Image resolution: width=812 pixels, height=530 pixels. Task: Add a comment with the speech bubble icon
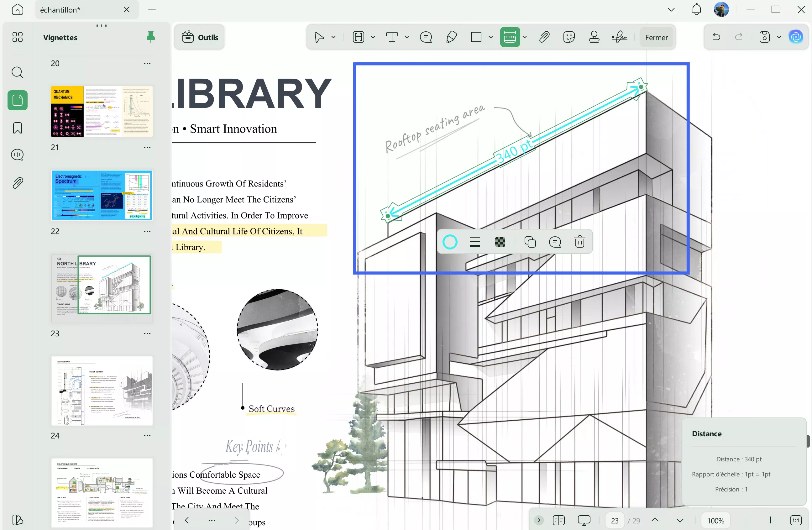pyautogui.click(x=555, y=241)
